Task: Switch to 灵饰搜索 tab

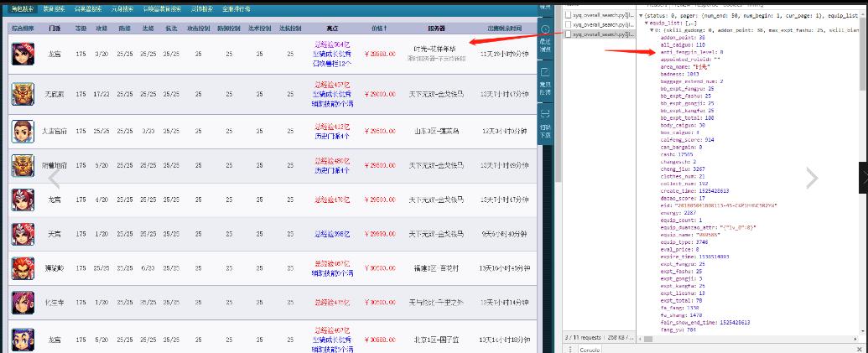Action: coord(202,9)
